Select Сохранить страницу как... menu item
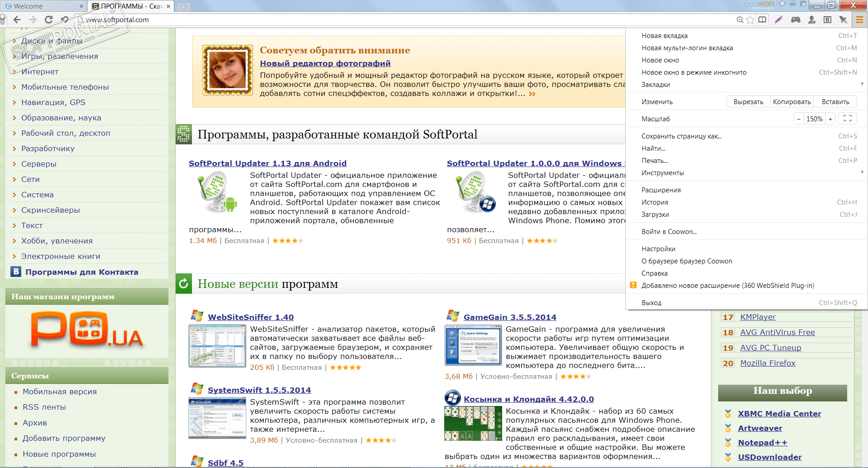The image size is (868, 468). 747,136
